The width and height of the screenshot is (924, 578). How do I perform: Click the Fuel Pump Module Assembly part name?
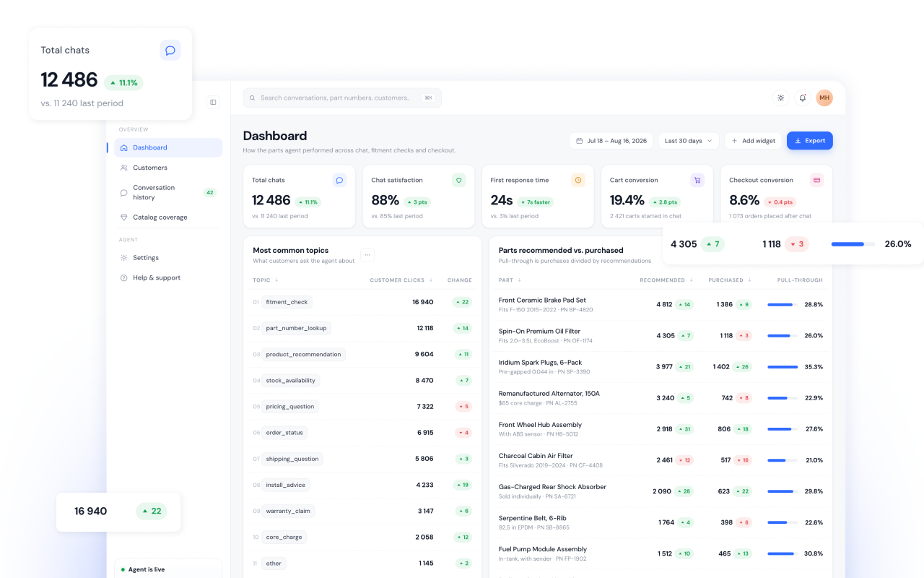click(x=543, y=549)
